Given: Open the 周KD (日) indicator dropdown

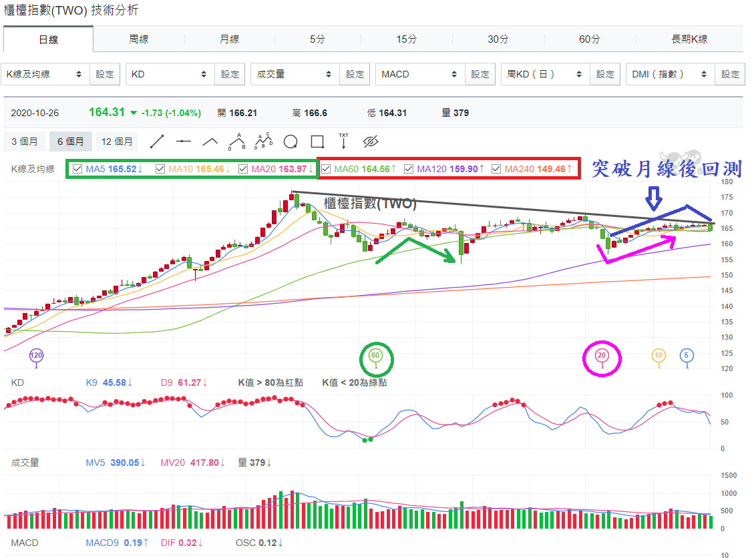Looking at the screenshot, I should click(546, 74).
